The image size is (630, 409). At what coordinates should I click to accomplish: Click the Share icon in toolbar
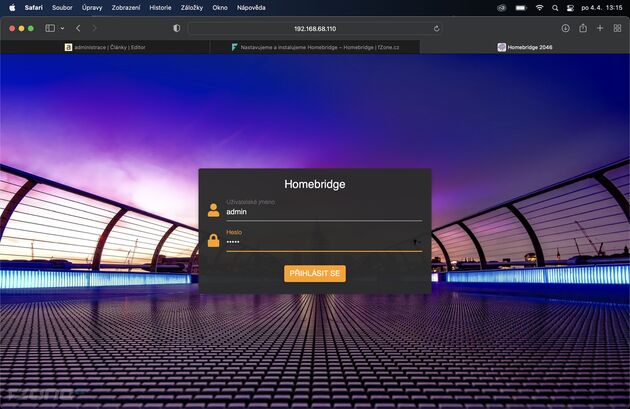583,28
